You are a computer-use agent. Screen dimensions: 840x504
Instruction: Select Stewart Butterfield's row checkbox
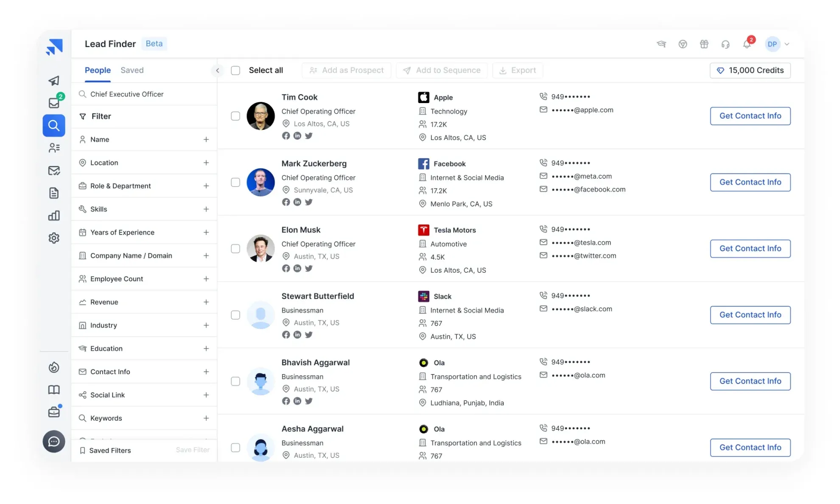click(235, 315)
